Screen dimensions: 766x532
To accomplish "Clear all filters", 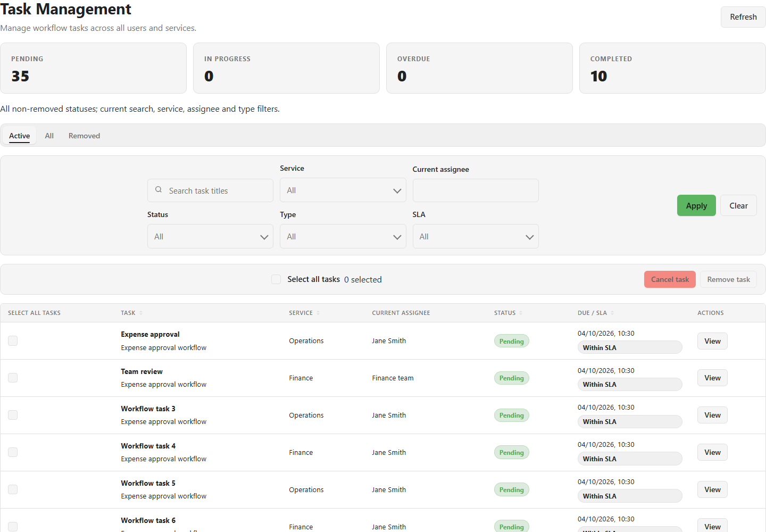I will (738, 205).
